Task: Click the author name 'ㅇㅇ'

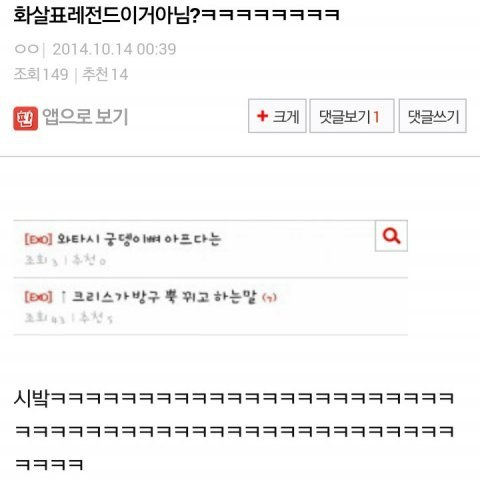Action: point(27,49)
